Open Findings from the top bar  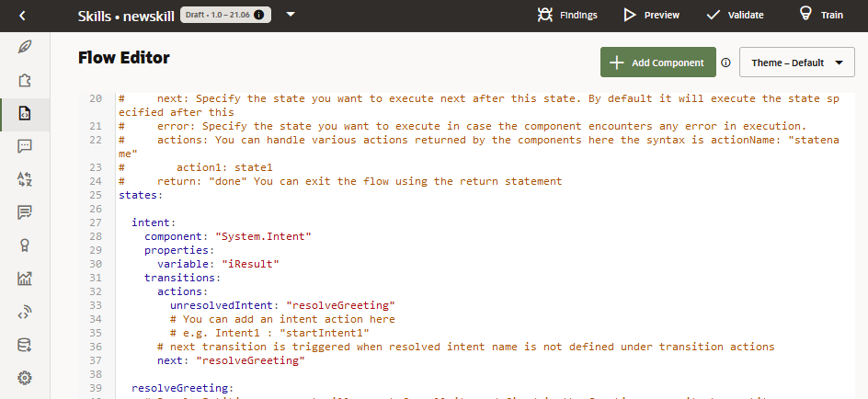(566, 16)
